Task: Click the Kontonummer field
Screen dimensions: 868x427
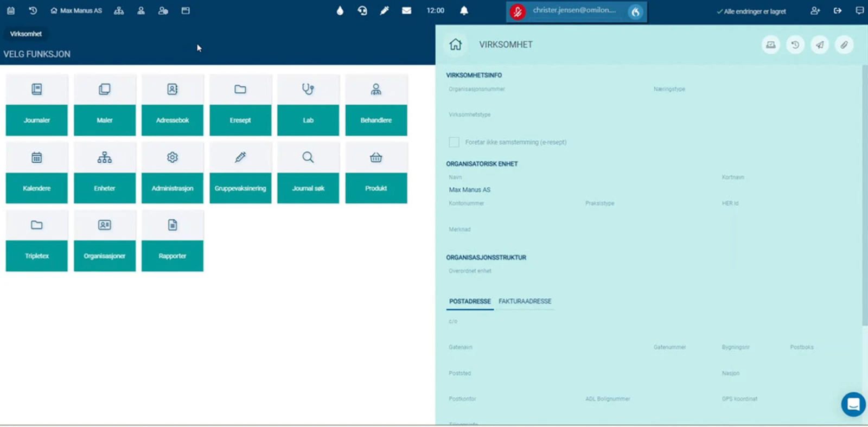Action: (513, 209)
